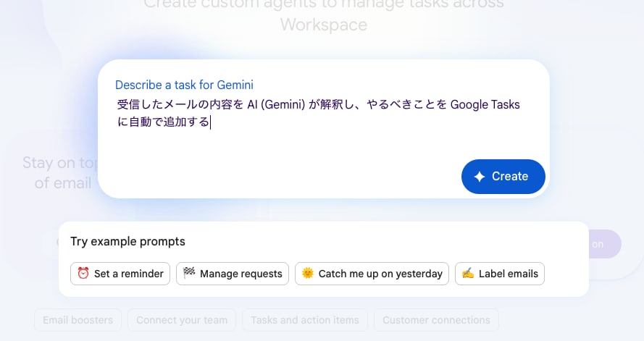This screenshot has width=644, height=341.
Task: Click the alarm clock emoji icon
Action: pos(83,273)
